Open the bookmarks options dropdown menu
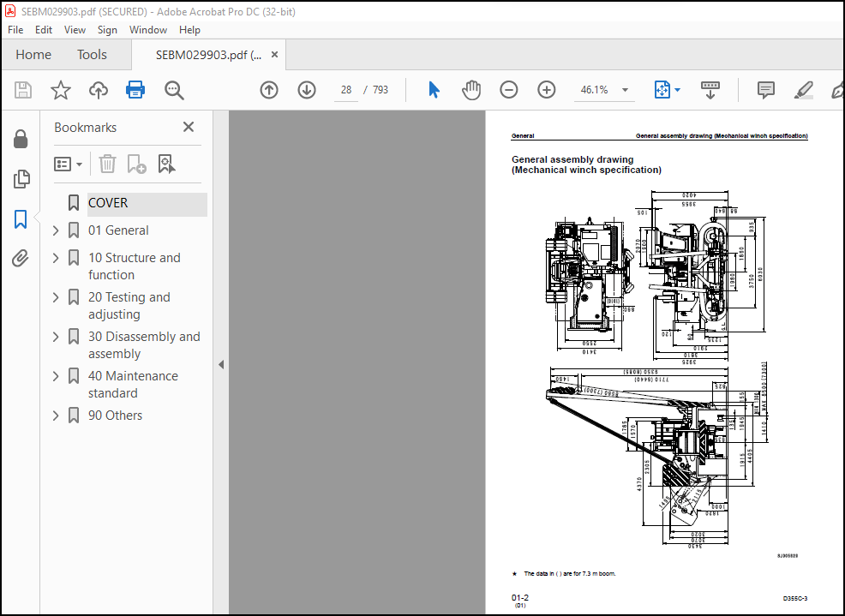This screenshot has width=845, height=616. point(68,164)
